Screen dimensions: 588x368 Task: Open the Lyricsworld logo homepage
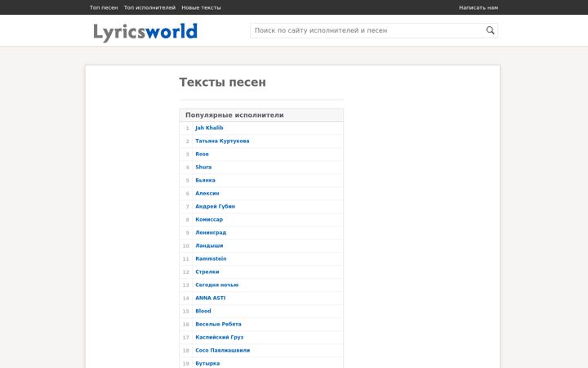click(x=145, y=32)
